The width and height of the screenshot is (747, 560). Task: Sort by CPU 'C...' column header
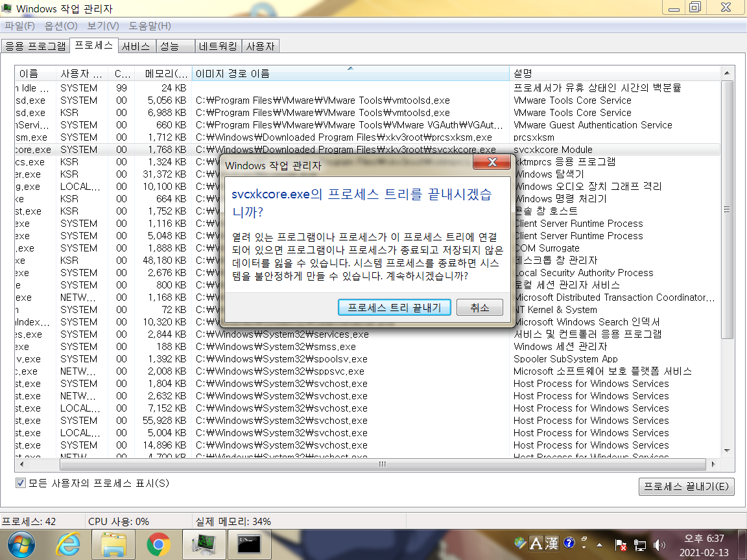[121, 73]
